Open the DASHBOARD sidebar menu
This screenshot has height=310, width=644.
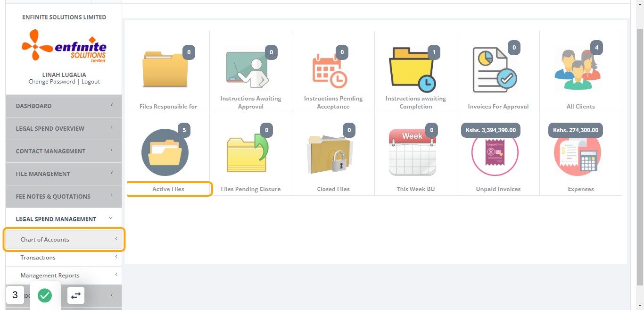64,106
